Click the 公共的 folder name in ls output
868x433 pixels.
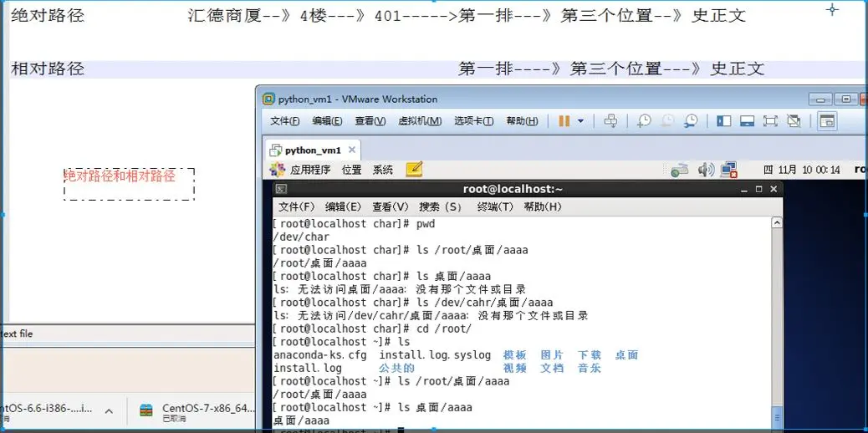click(397, 368)
